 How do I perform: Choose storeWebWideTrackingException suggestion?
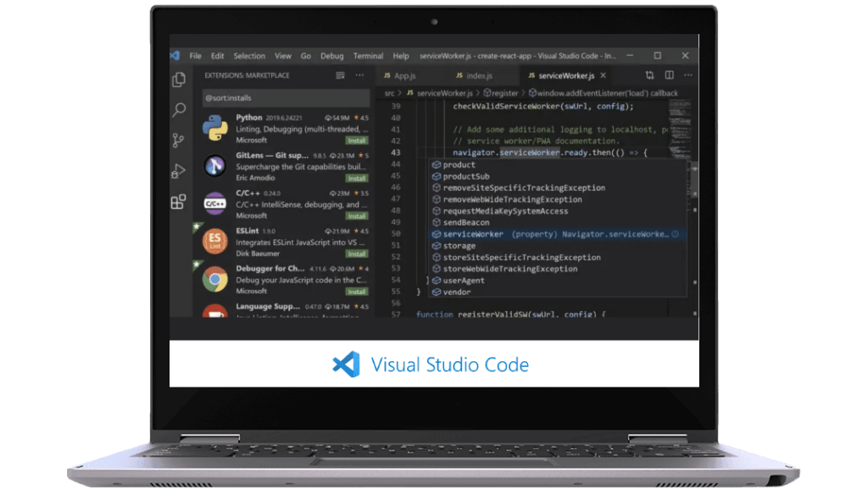(x=558, y=269)
